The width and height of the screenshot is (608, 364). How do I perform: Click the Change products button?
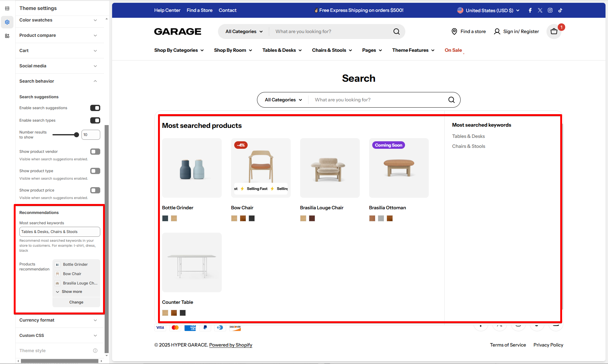tap(76, 302)
